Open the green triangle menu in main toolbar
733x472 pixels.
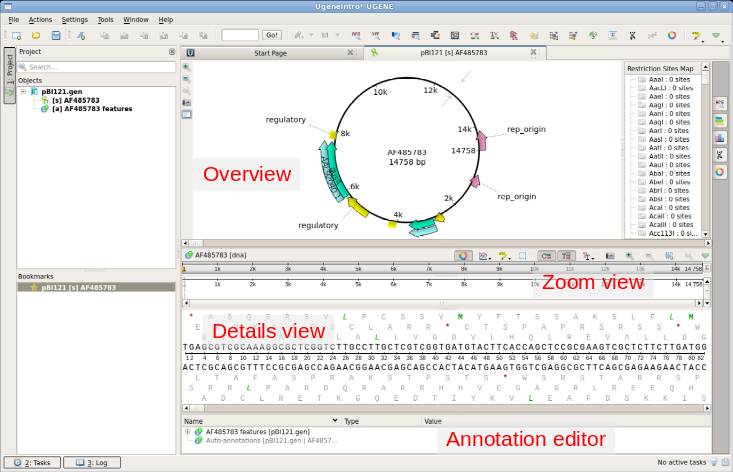[x=716, y=36]
